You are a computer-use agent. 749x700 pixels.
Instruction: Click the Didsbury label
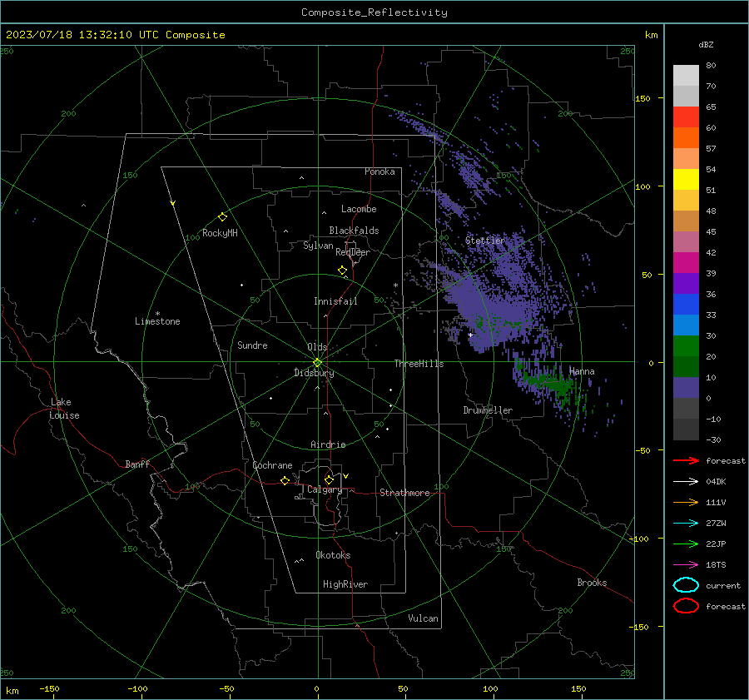point(314,373)
